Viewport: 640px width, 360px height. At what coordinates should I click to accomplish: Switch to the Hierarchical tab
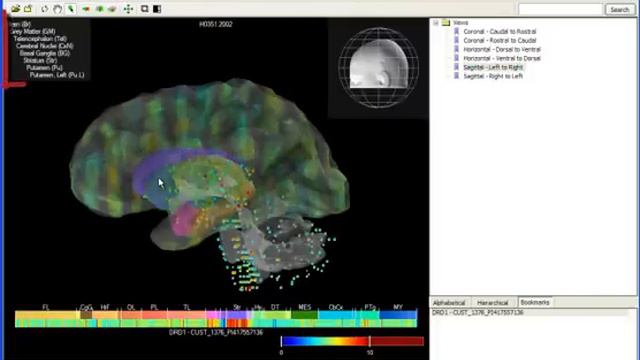click(x=493, y=303)
